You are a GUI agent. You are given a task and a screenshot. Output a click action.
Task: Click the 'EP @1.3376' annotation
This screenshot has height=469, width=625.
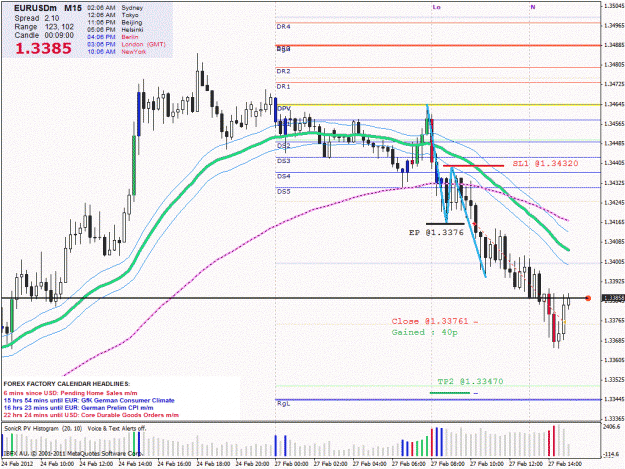click(436, 232)
